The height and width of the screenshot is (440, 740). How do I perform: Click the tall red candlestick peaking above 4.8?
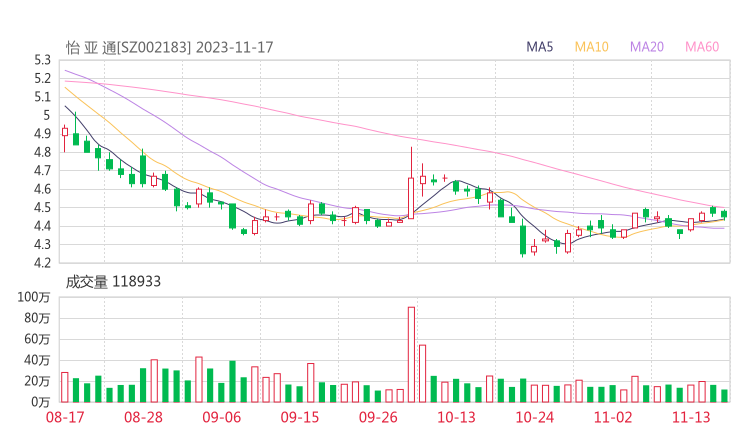click(x=411, y=183)
